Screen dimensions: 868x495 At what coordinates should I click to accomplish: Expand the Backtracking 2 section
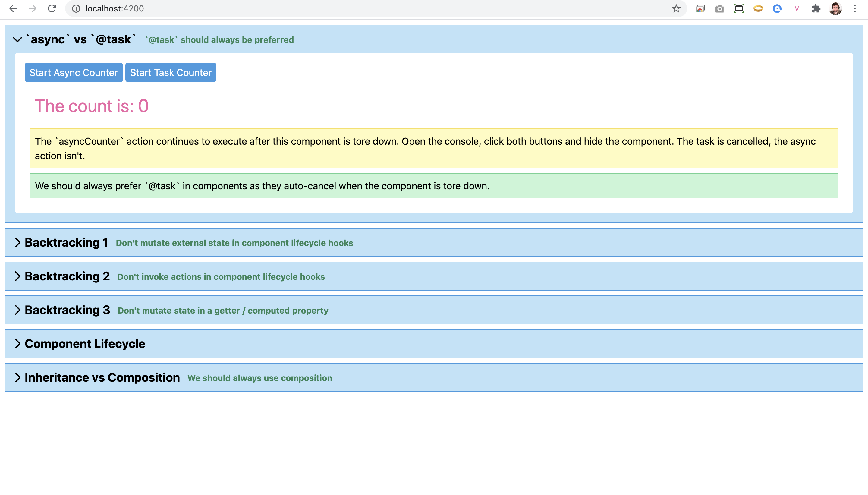pos(18,276)
